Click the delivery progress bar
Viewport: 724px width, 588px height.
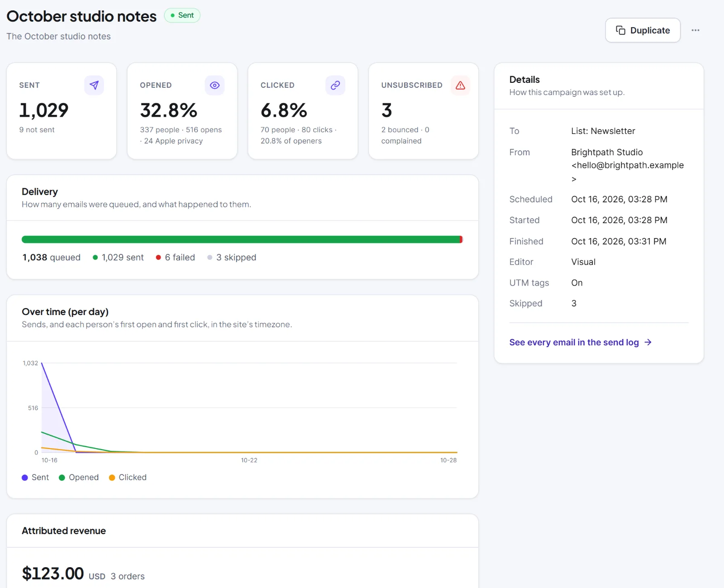pyautogui.click(x=242, y=239)
